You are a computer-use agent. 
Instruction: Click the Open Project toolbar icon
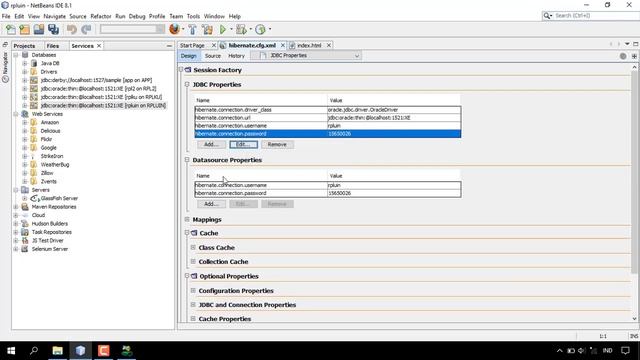[39, 29]
